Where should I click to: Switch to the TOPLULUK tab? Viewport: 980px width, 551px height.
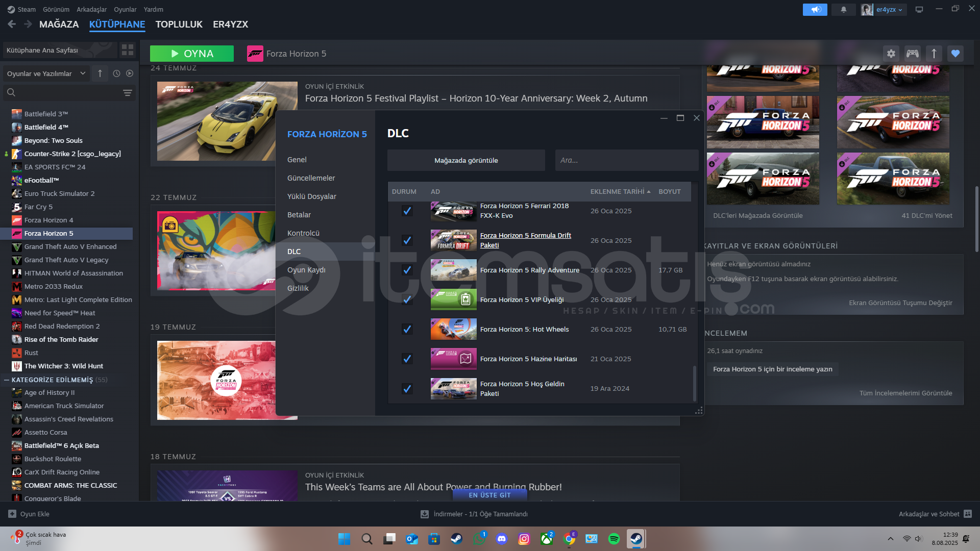[179, 24]
